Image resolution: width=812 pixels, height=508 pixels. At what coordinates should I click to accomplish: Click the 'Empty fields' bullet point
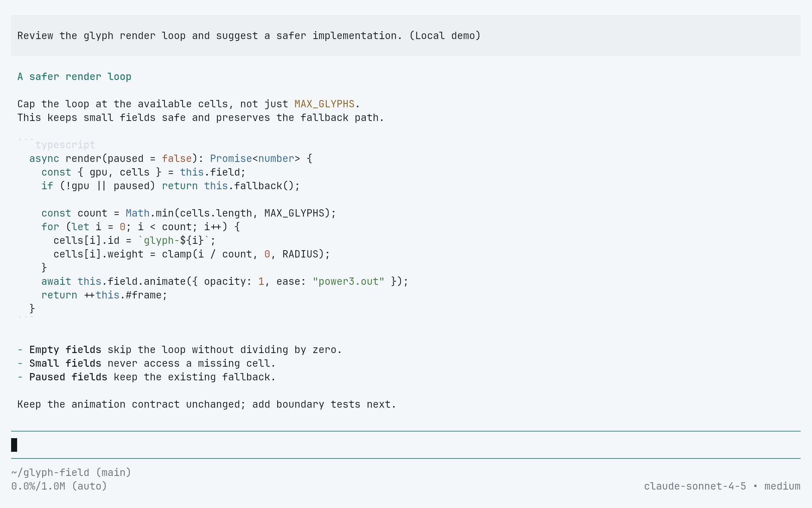point(180,350)
